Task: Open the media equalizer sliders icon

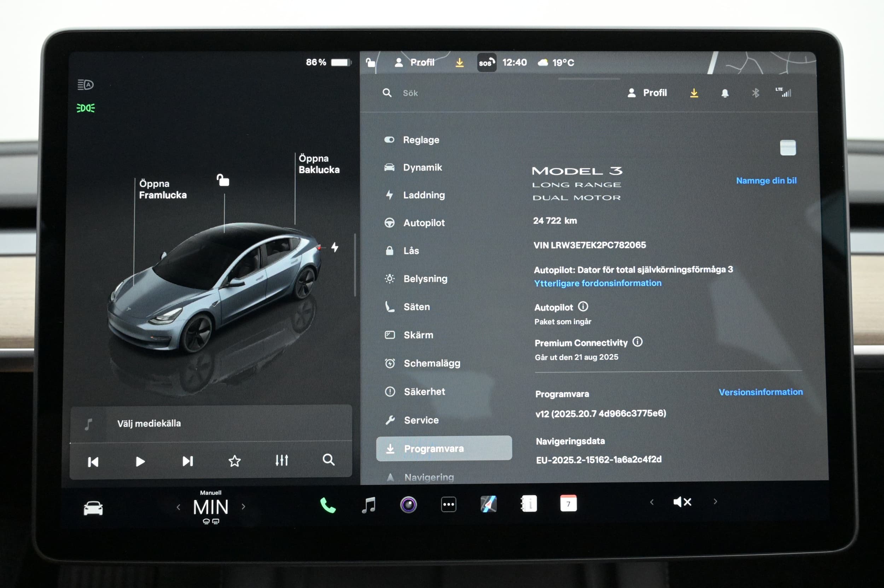Action: tap(282, 460)
